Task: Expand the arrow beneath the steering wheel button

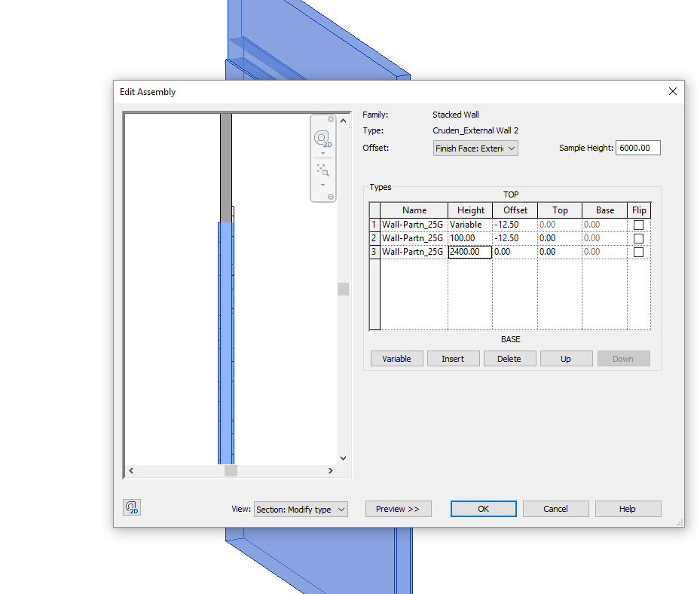Action: [322, 153]
